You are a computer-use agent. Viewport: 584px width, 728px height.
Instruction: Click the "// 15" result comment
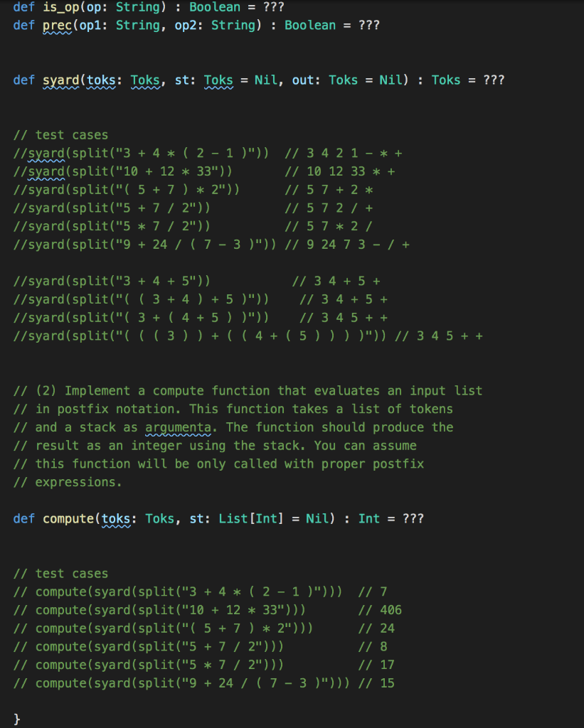tap(377, 683)
